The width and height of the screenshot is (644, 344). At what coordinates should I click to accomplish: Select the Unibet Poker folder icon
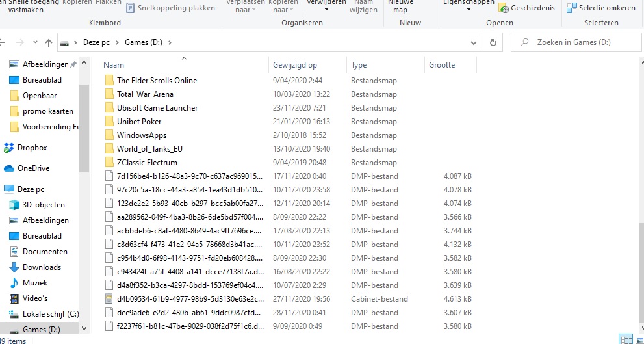pyautogui.click(x=109, y=121)
